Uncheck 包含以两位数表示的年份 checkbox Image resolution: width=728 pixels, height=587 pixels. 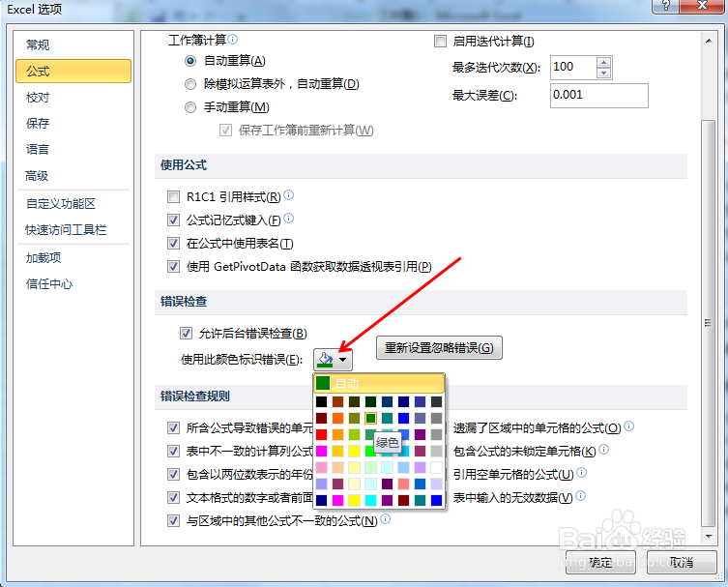(174, 474)
